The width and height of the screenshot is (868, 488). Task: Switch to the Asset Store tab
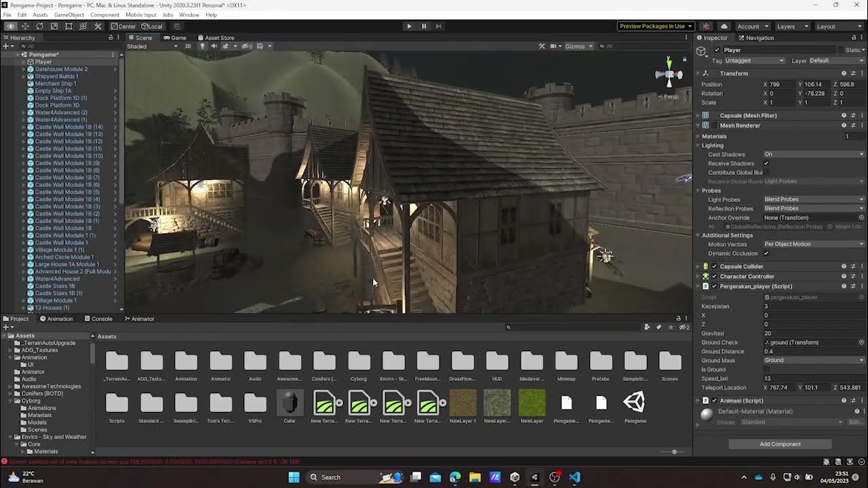216,38
